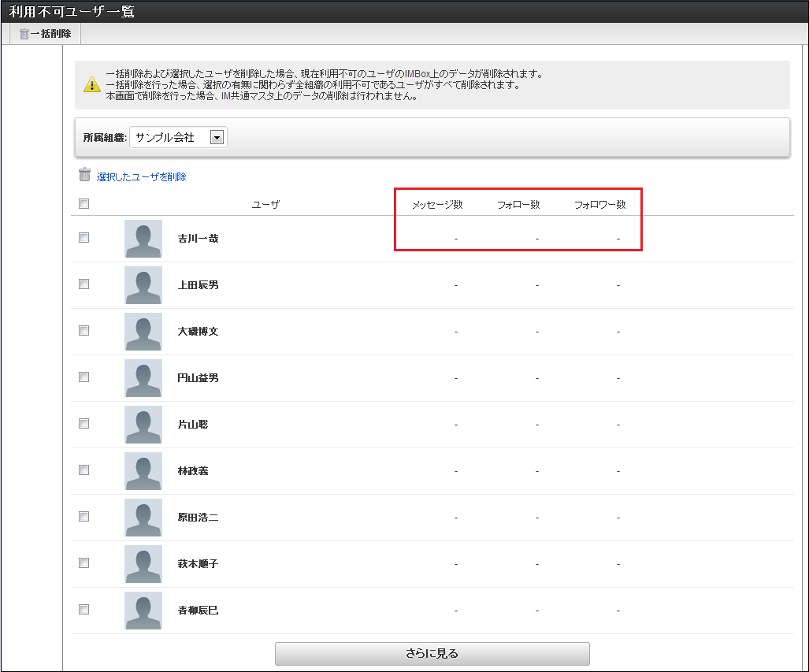809x672 pixels.
Task: Click the avatar icon of 青柳辰巳
Action: (143, 610)
